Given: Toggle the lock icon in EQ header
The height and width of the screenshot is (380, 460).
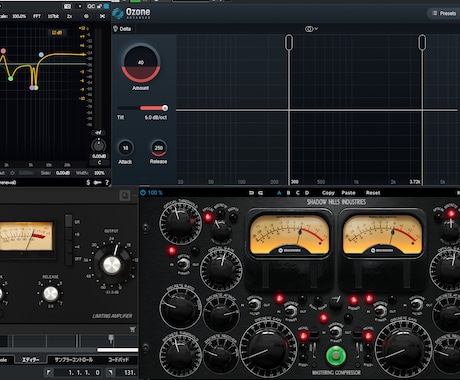Looking at the screenshot, I should tap(99, 6).
